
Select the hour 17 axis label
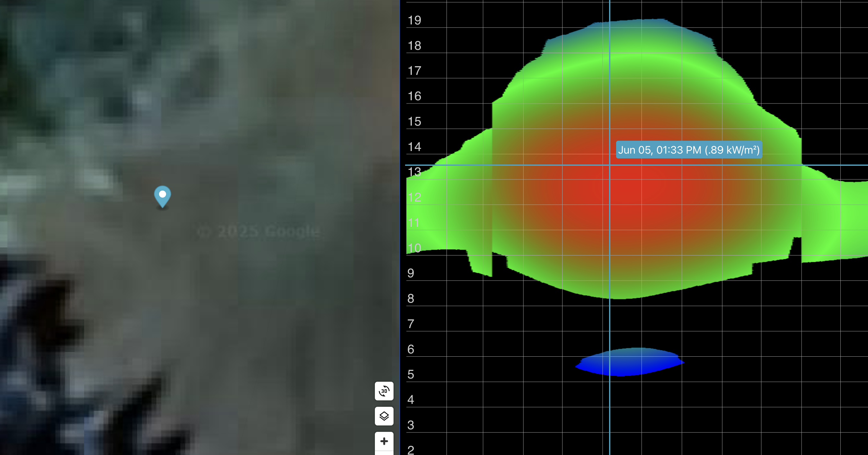coord(414,71)
